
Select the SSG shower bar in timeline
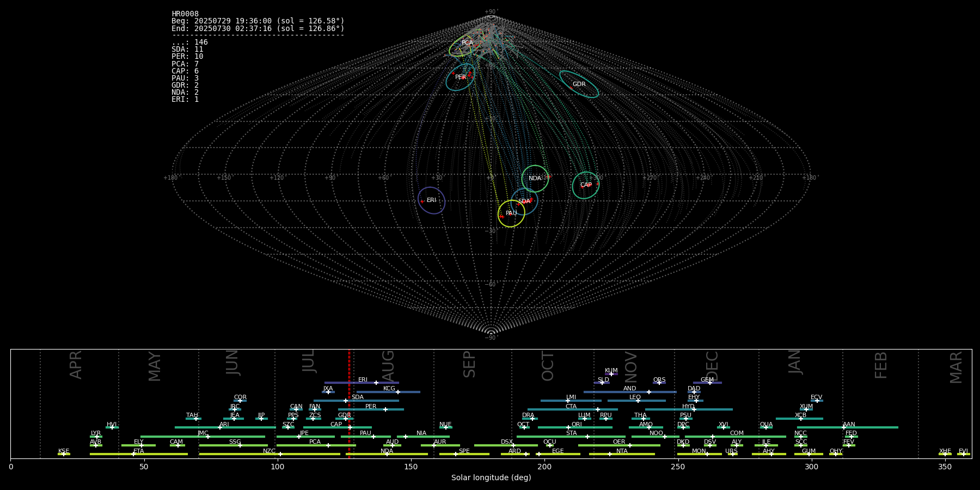click(235, 445)
